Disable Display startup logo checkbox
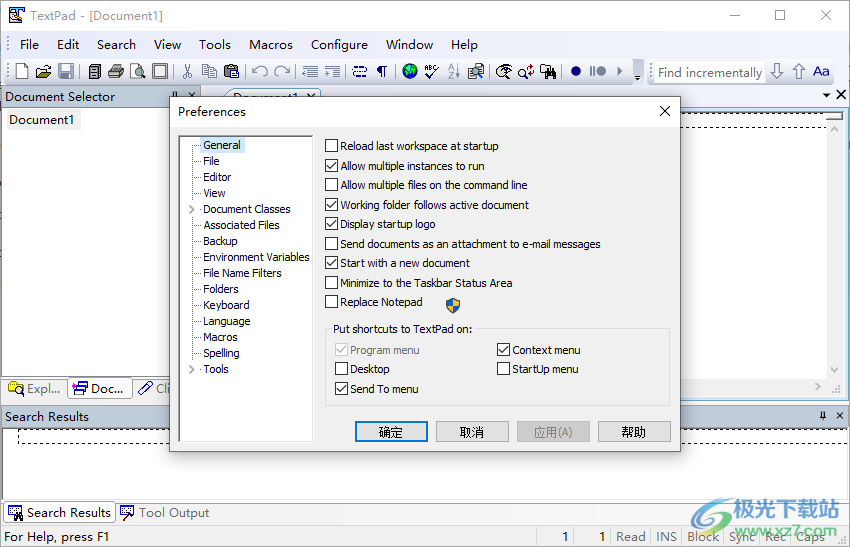 point(331,224)
